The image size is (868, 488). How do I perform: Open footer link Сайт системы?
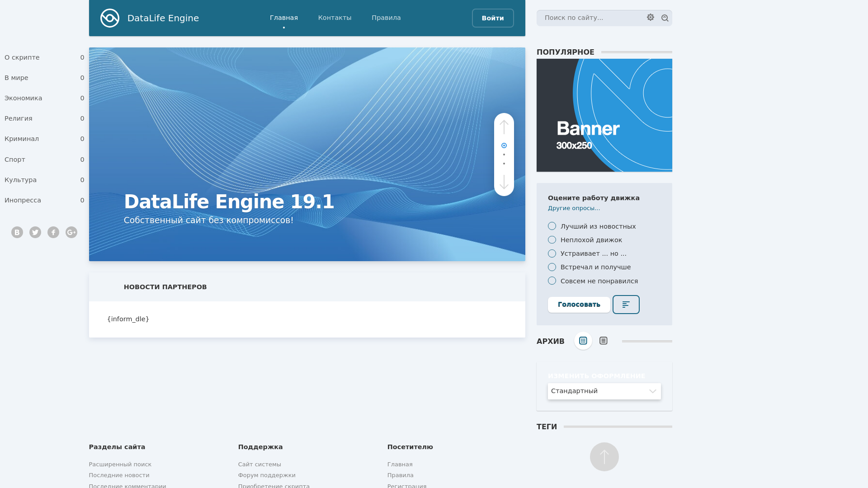tap(259, 465)
